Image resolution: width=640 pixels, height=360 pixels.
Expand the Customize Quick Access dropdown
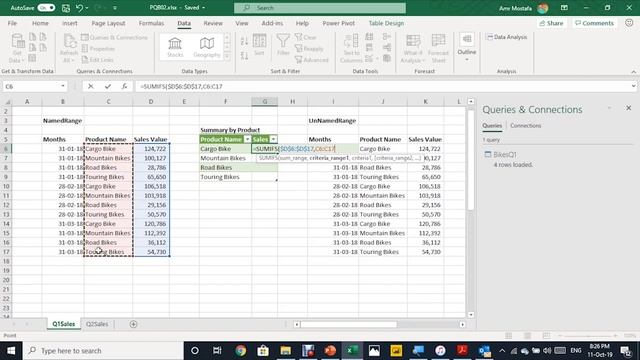115,8
